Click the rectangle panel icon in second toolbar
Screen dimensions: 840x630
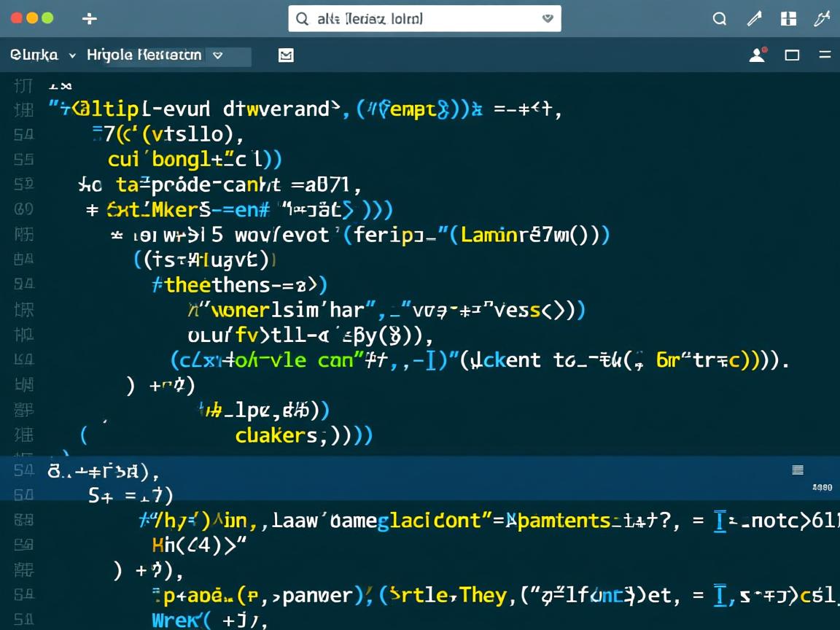point(792,55)
